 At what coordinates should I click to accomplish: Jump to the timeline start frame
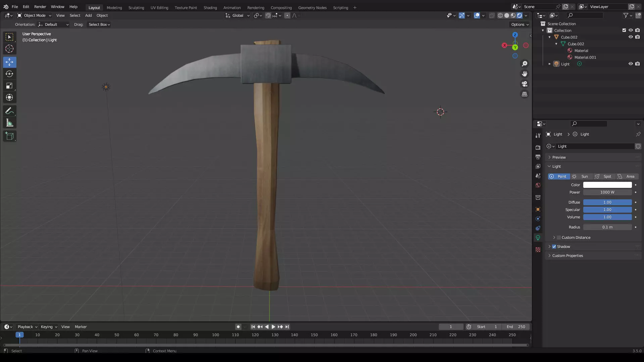253,327
